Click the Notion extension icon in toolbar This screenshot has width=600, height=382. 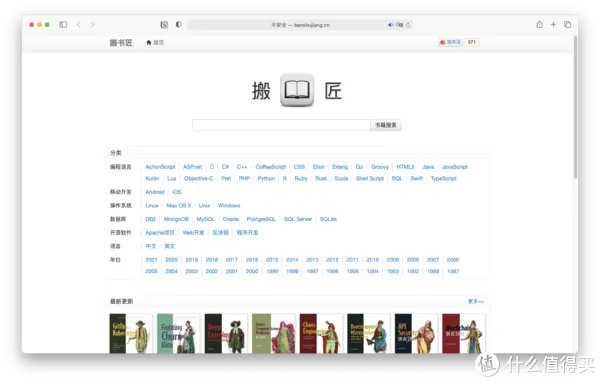[x=164, y=24]
